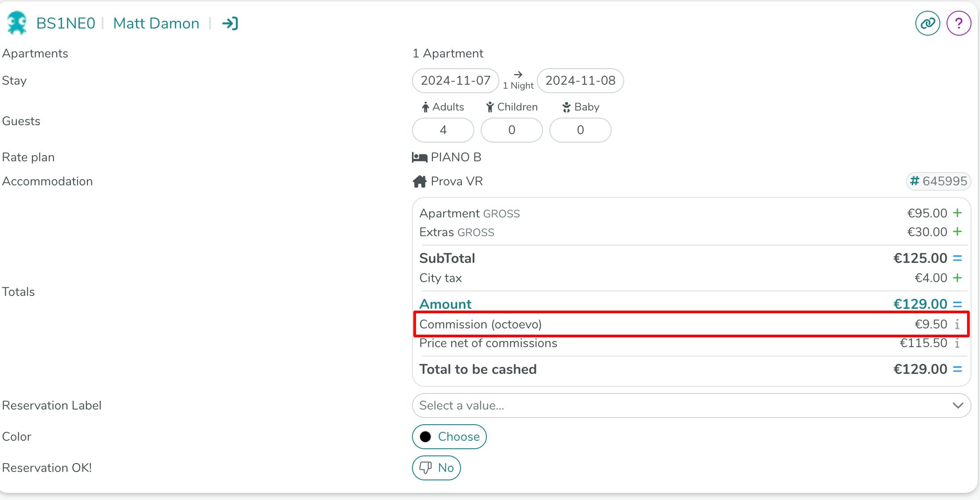Click the link chain icon button

pos(927,23)
